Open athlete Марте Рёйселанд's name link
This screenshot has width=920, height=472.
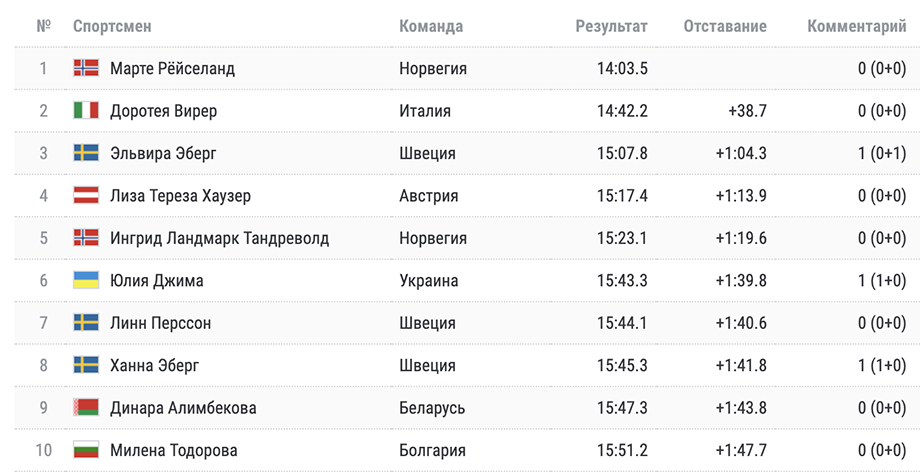coord(172,69)
